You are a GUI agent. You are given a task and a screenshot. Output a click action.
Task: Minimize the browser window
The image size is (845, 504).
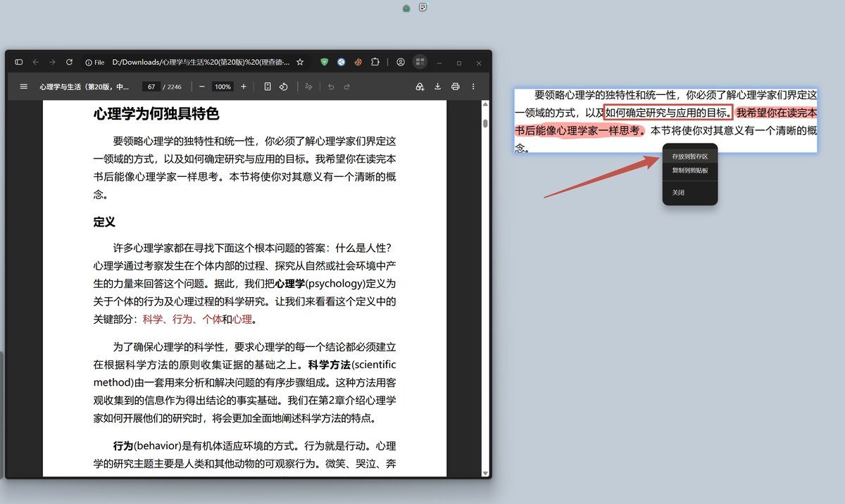(439, 63)
